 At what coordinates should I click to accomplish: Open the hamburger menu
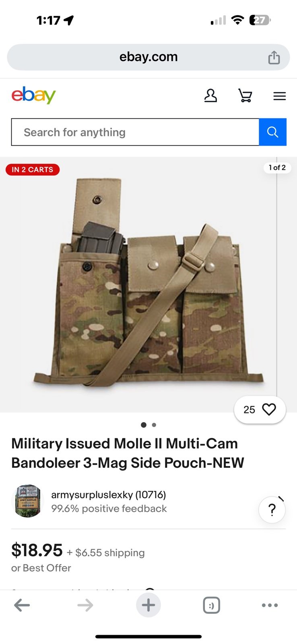279,96
